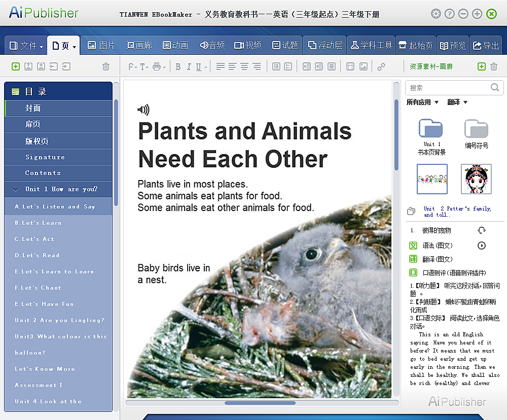This screenshot has height=420, width=507.
Task: Click the move page down icon
Action: 41,66
